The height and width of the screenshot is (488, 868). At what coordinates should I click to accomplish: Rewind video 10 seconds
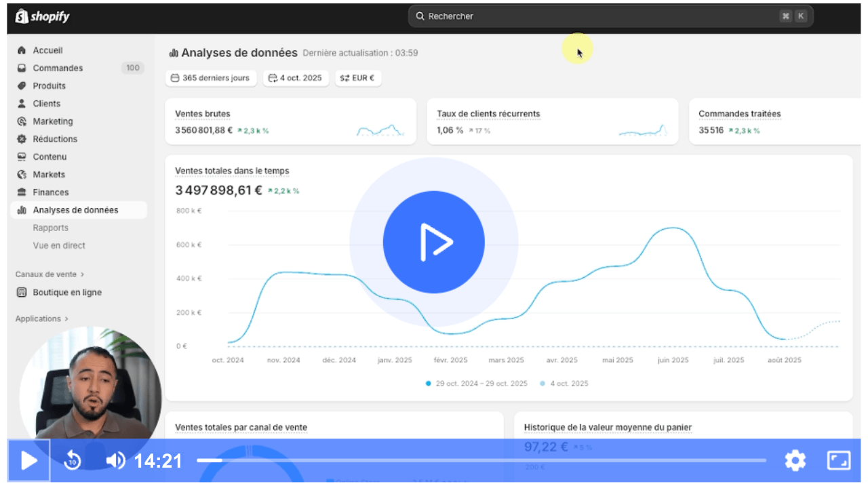73,461
